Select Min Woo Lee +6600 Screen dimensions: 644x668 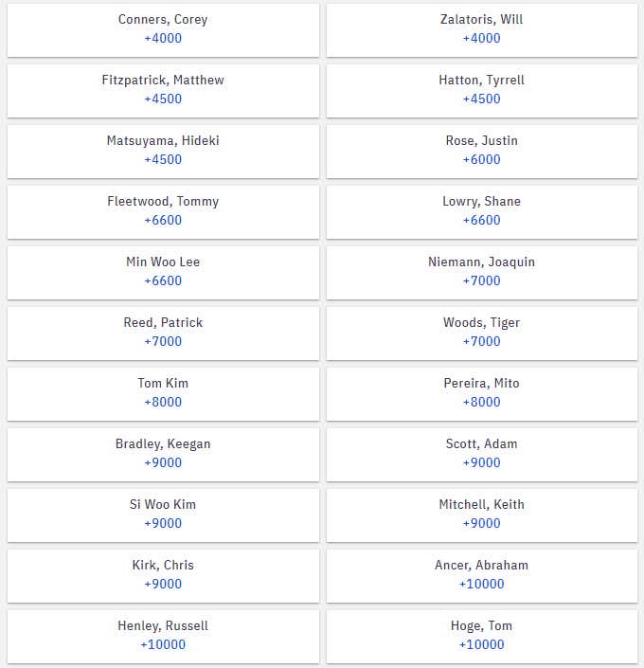click(x=163, y=273)
